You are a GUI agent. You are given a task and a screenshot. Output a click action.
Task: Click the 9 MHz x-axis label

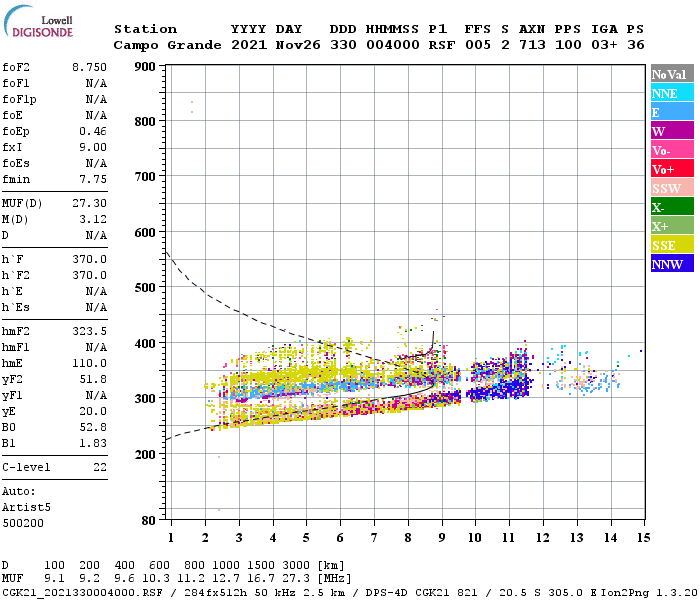tap(442, 538)
